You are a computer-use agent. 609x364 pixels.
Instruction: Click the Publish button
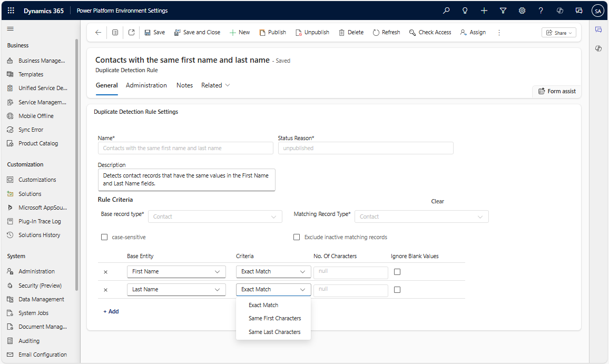(272, 33)
